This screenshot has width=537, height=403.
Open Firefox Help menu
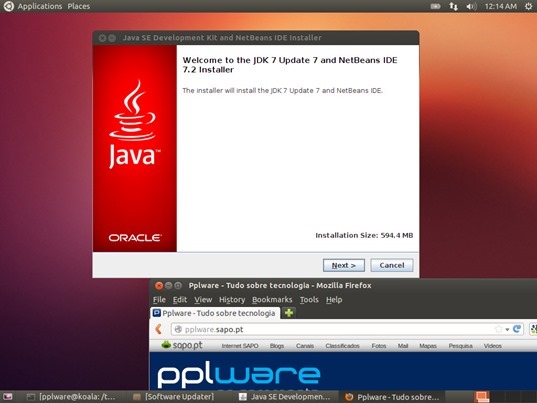tap(334, 300)
